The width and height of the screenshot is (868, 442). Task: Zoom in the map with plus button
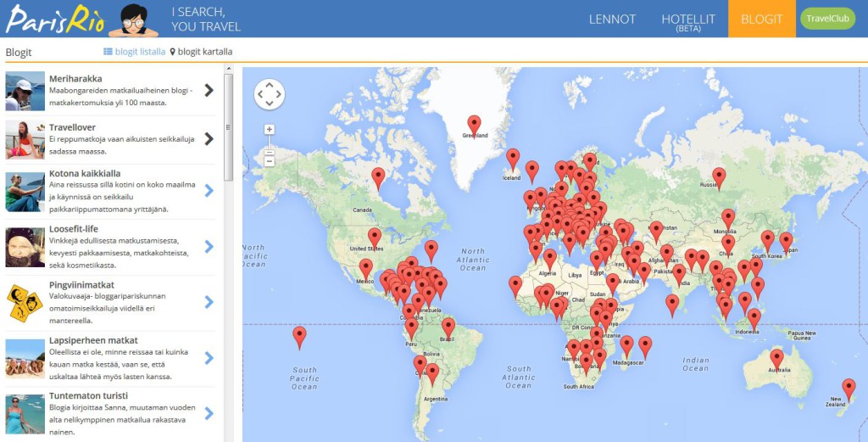pyautogui.click(x=269, y=130)
